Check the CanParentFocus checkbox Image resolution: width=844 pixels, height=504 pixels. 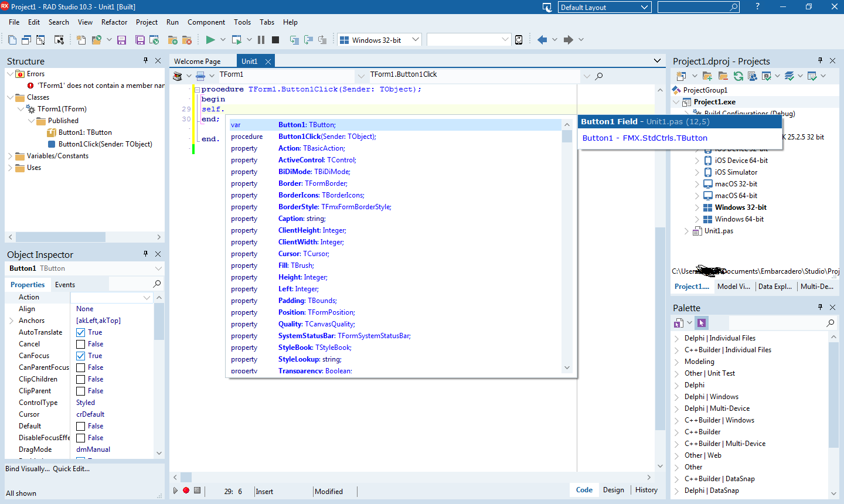click(81, 367)
